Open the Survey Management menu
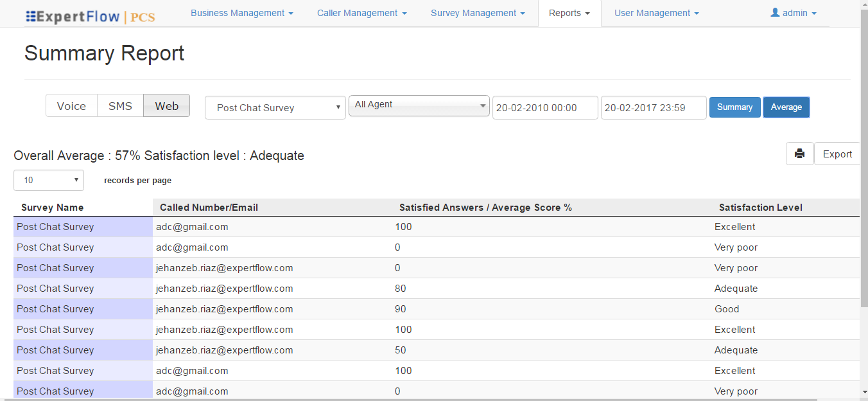Image resolution: width=868 pixels, height=401 pixels. coord(475,13)
